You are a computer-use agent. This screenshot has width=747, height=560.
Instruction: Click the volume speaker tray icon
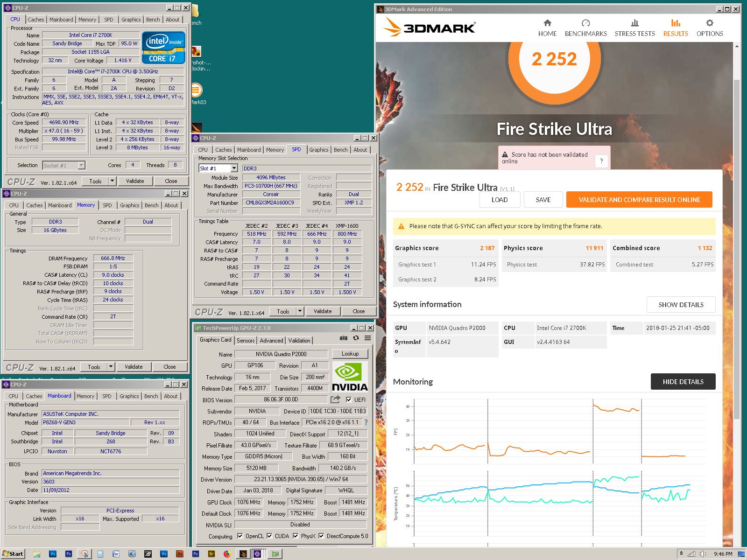coord(703,554)
